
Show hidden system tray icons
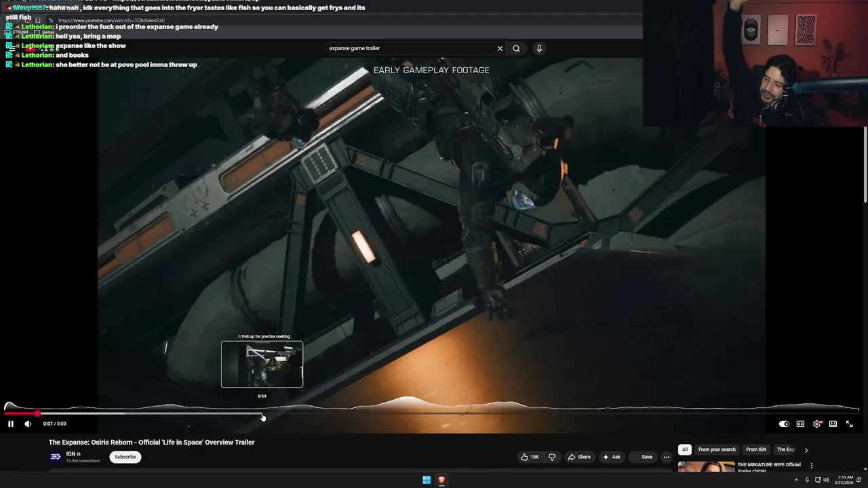click(x=796, y=480)
